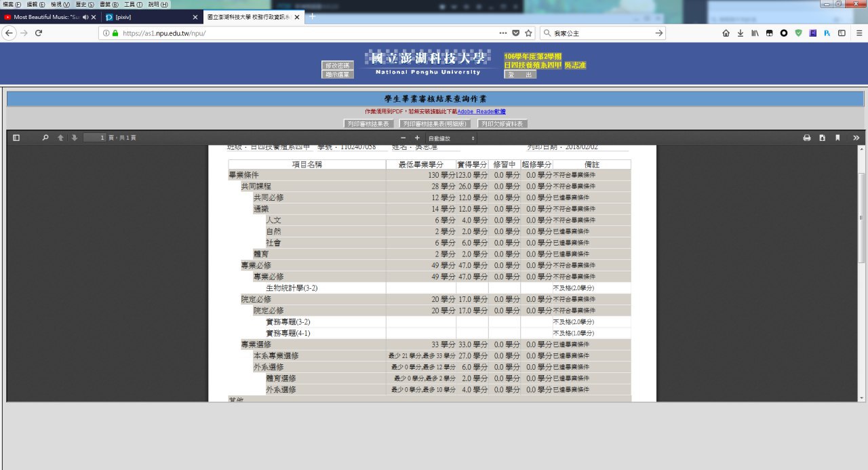
Task: Click 列印審核結果表 button
Action: (x=368, y=124)
